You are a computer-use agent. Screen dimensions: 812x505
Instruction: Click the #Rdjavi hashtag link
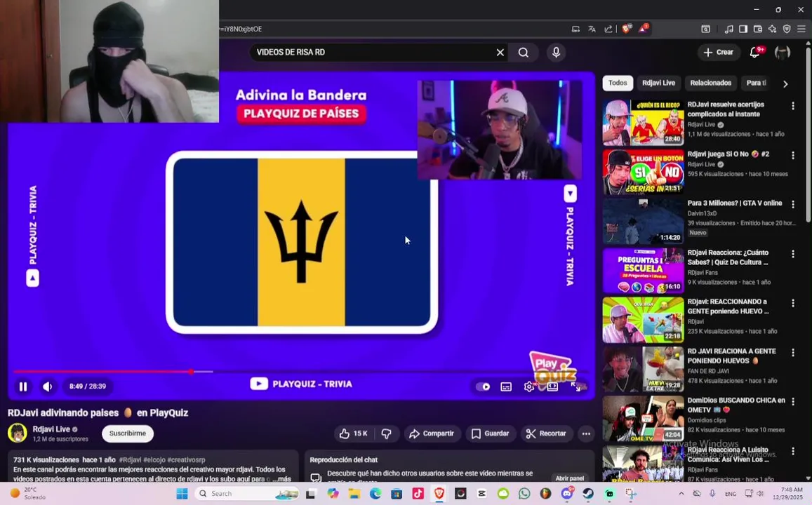click(130, 459)
